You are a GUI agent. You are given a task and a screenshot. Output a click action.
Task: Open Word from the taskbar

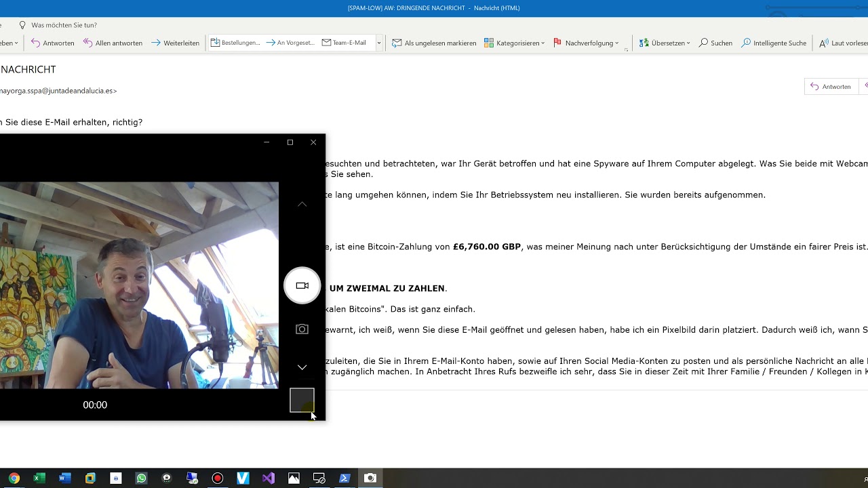tap(65, 479)
